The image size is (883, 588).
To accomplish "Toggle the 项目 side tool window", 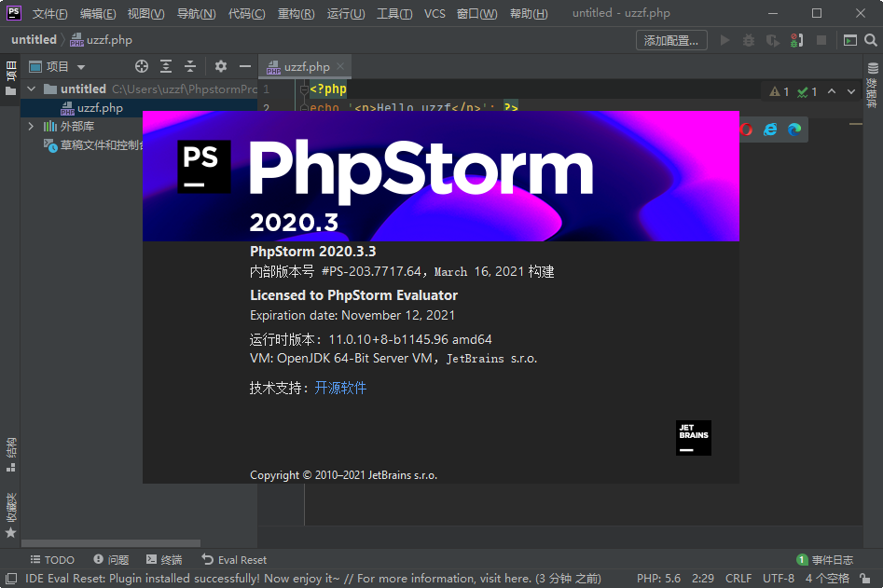I will coord(10,78).
